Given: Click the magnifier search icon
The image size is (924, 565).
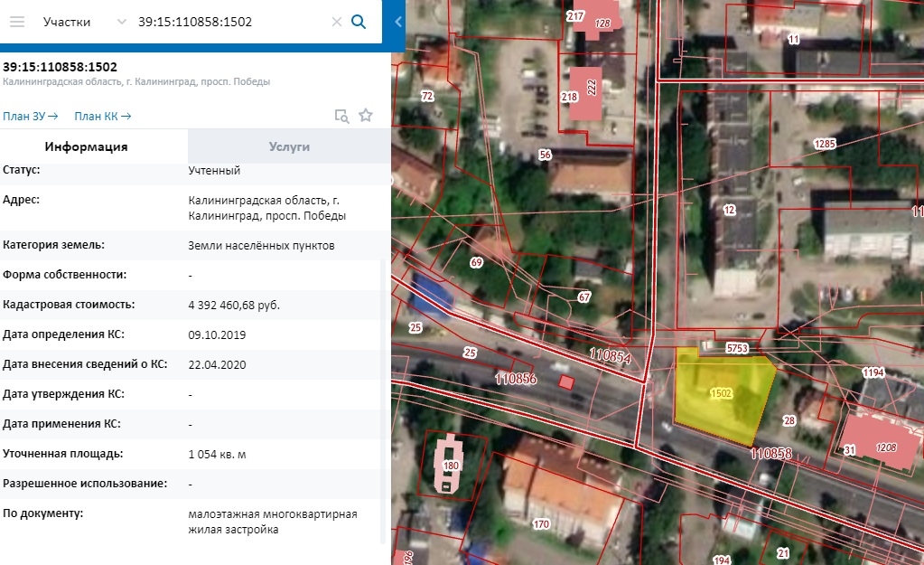Looking at the screenshot, I should (359, 22).
